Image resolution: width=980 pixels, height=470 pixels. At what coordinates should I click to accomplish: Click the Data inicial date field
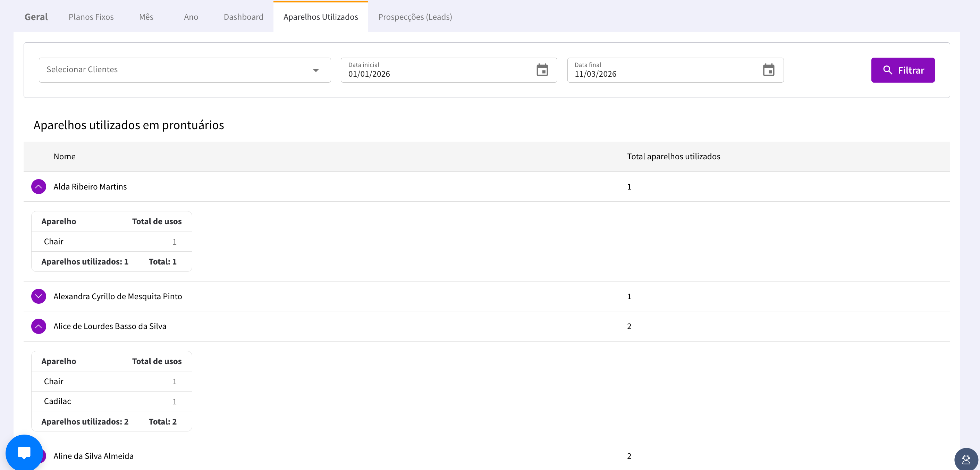tap(438, 74)
